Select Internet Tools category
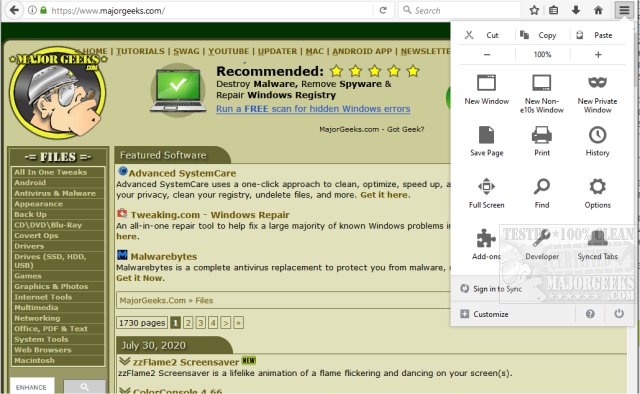This screenshot has width=640, height=394. [58, 297]
